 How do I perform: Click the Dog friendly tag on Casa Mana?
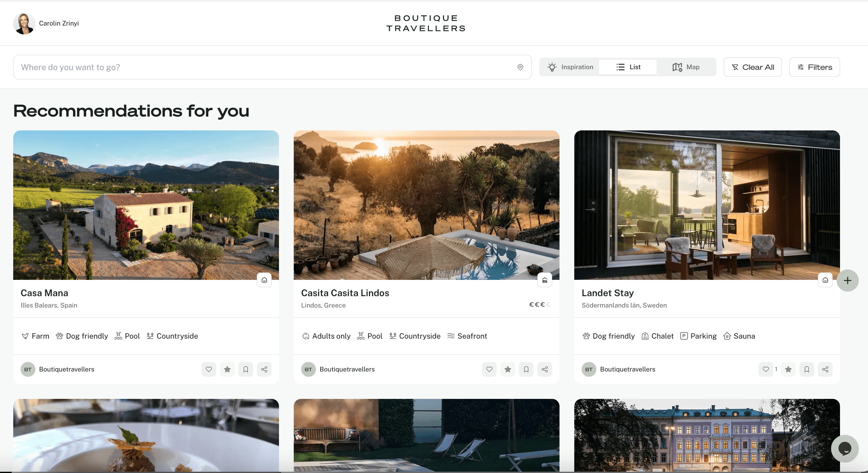tap(82, 336)
